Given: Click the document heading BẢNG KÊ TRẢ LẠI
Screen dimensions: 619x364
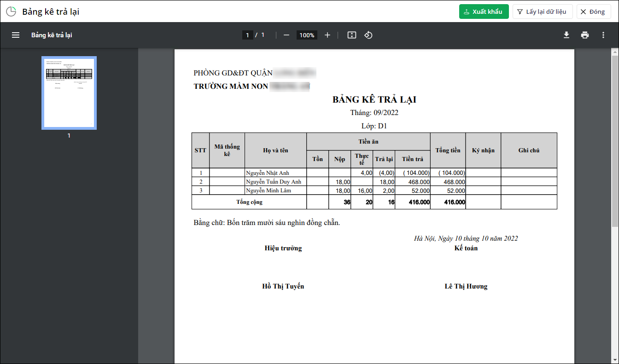Looking at the screenshot, I should 374,100.
